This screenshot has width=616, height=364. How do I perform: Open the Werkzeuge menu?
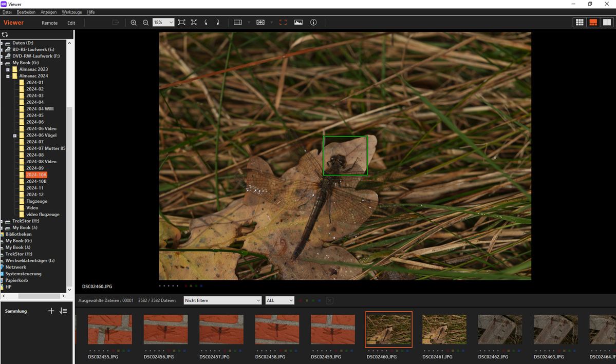point(71,12)
